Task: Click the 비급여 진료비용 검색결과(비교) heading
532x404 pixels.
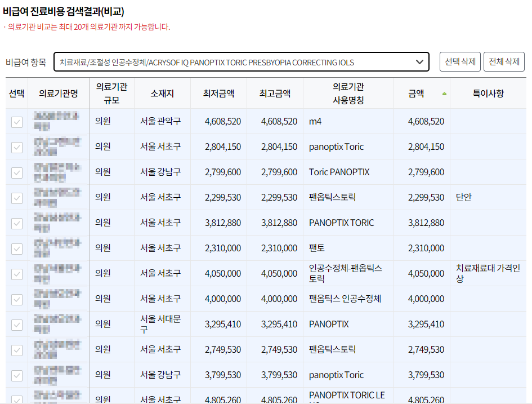Action: (64, 11)
